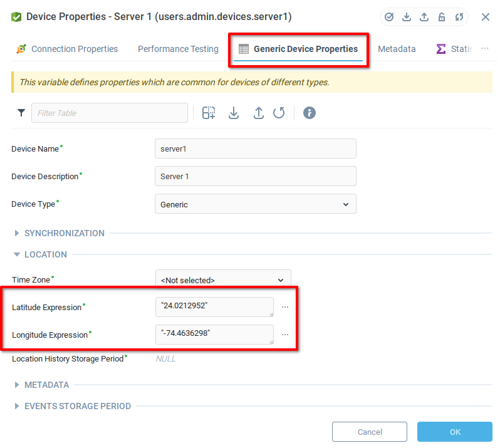The width and height of the screenshot is (500, 448).
Task: Switch to the Performance Testing tab
Action: click(x=178, y=49)
